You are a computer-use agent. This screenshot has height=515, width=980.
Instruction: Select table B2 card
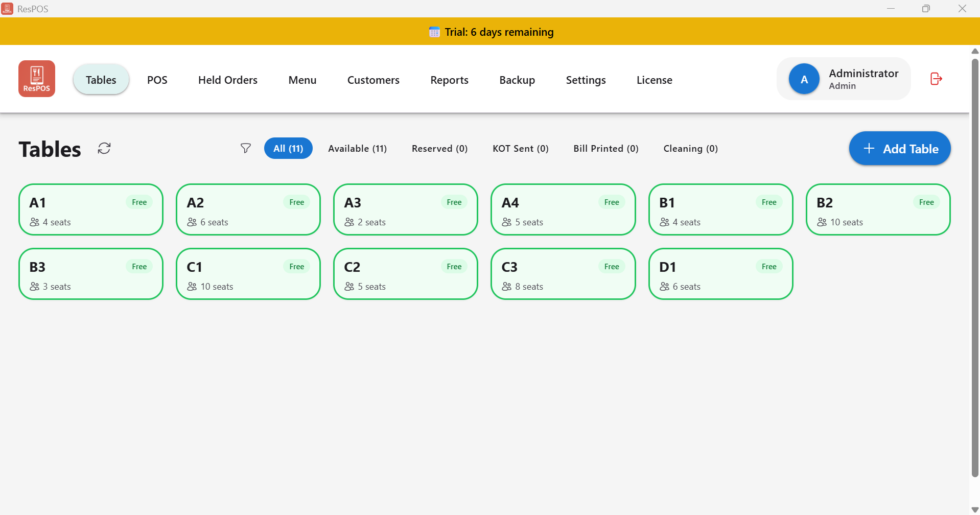coord(878,209)
